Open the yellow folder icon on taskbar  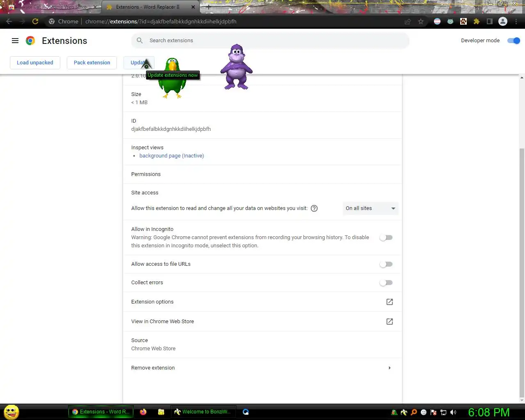click(x=161, y=412)
